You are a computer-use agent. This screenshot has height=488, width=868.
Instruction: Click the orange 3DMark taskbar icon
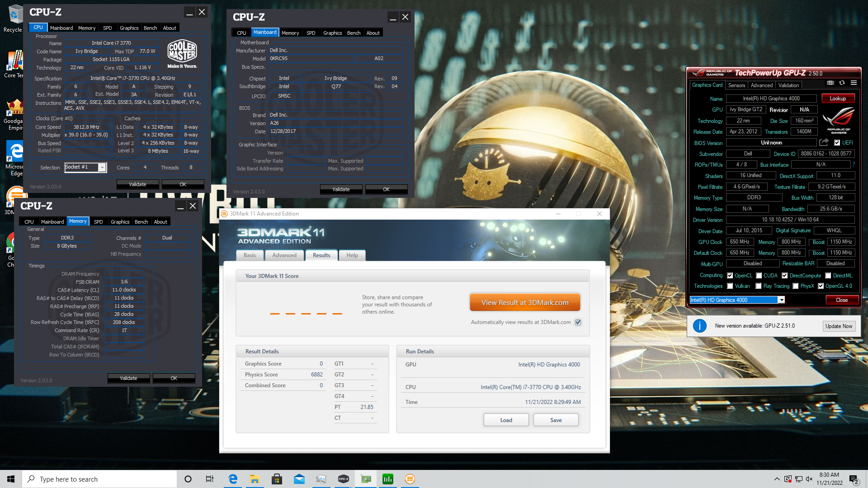[410, 479]
